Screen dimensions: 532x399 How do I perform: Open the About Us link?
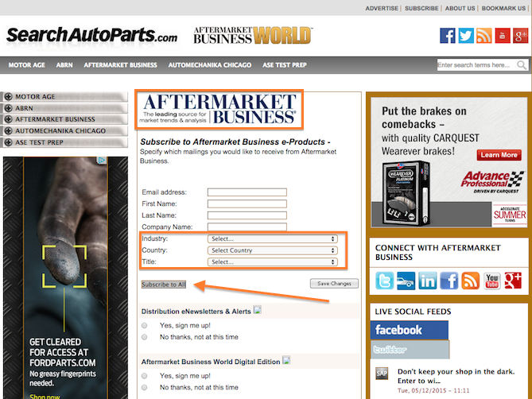tap(460, 8)
